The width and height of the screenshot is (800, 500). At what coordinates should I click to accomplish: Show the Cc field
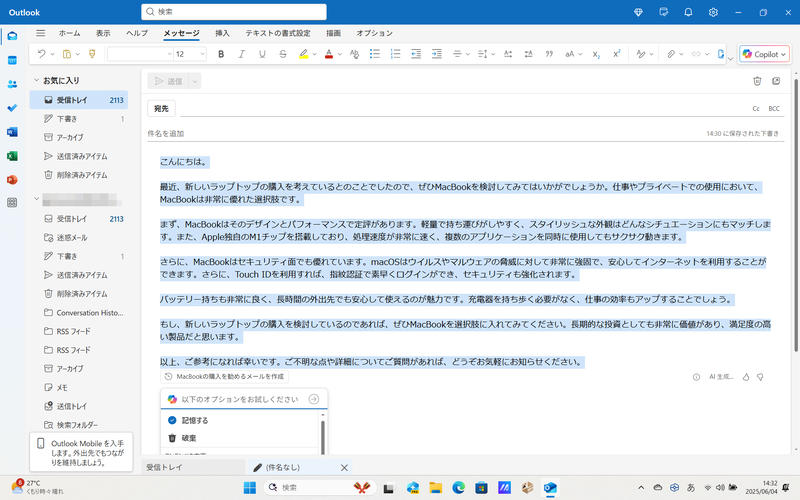[x=756, y=109]
